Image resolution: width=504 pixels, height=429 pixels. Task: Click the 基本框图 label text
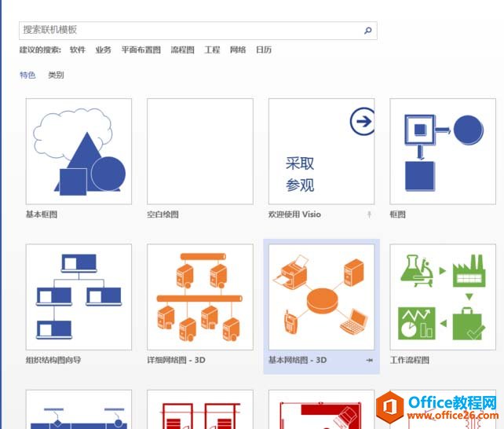click(x=42, y=214)
